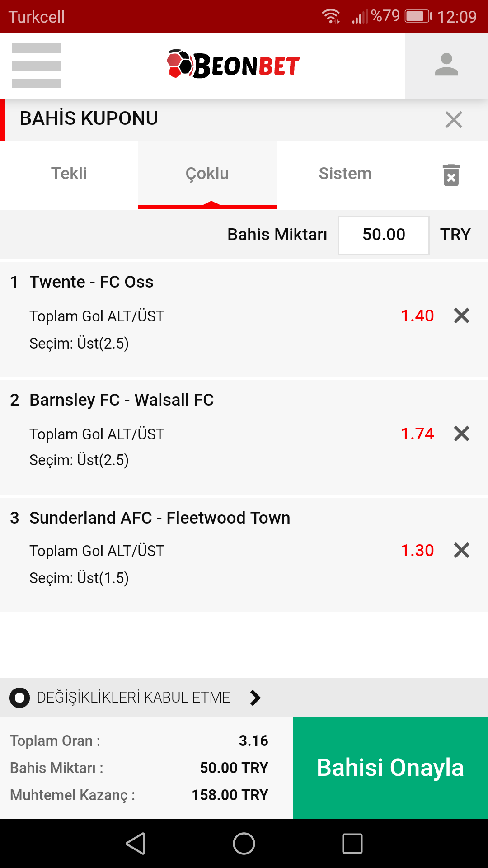The height and width of the screenshot is (868, 488).
Task: Delete all bets with trash icon
Action: [451, 175]
